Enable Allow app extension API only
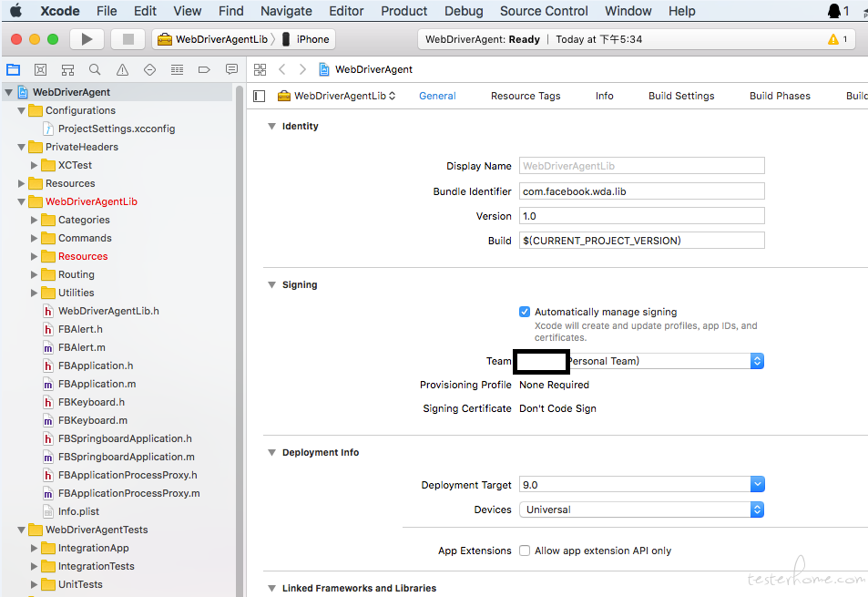 click(525, 551)
